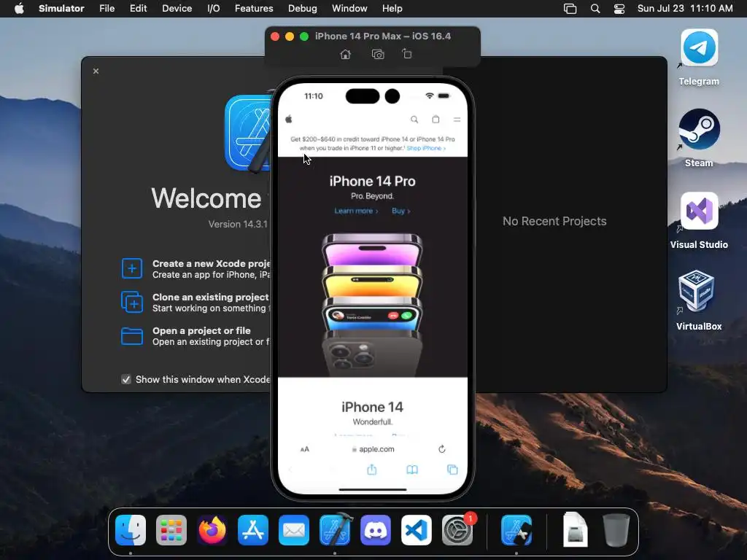
Task: Open the File menu
Action: click(107, 9)
